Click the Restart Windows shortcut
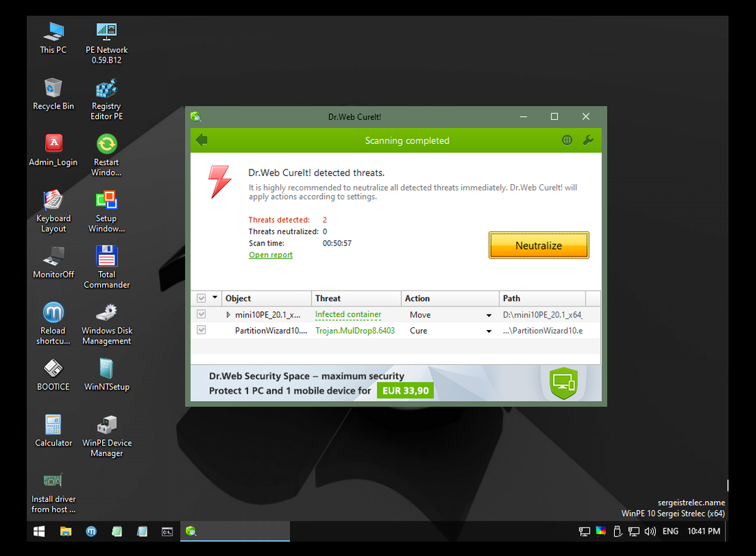756x556 pixels. point(106,155)
